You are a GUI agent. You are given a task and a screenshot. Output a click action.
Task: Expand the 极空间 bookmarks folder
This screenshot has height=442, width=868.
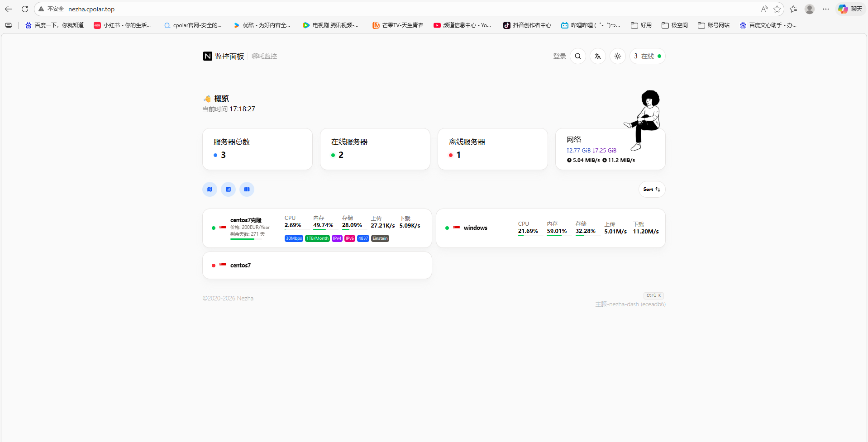[x=674, y=25]
